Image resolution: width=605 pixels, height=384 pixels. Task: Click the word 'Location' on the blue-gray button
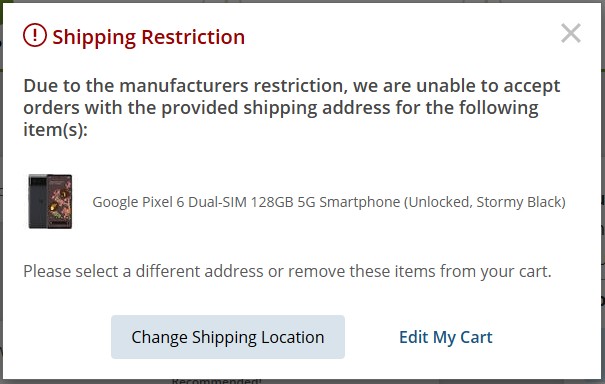tap(292, 337)
